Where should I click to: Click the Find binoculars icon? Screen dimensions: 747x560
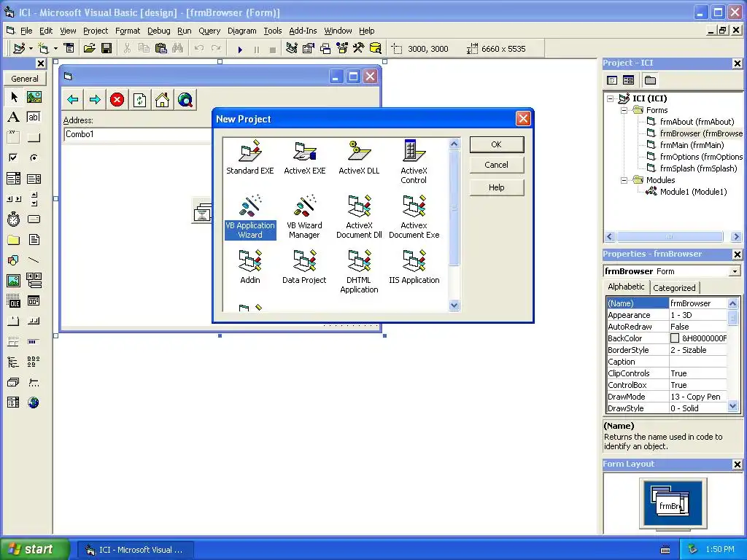click(178, 48)
